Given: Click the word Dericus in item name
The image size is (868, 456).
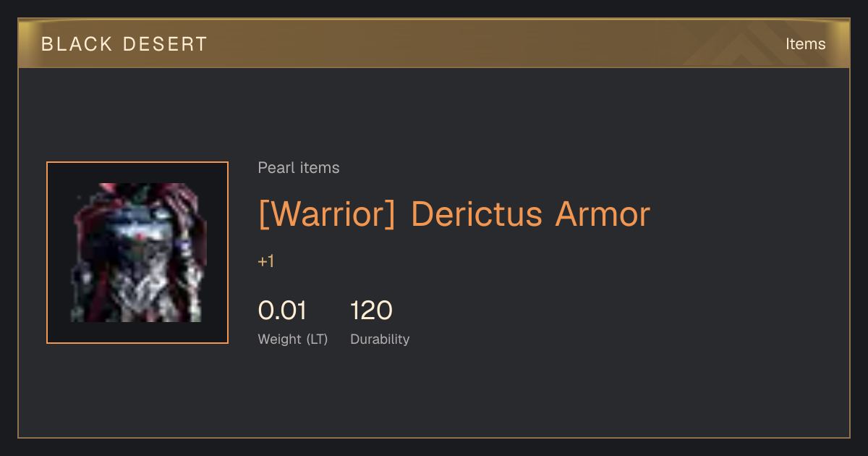Looking at the screenshot, I should (476, 214).
